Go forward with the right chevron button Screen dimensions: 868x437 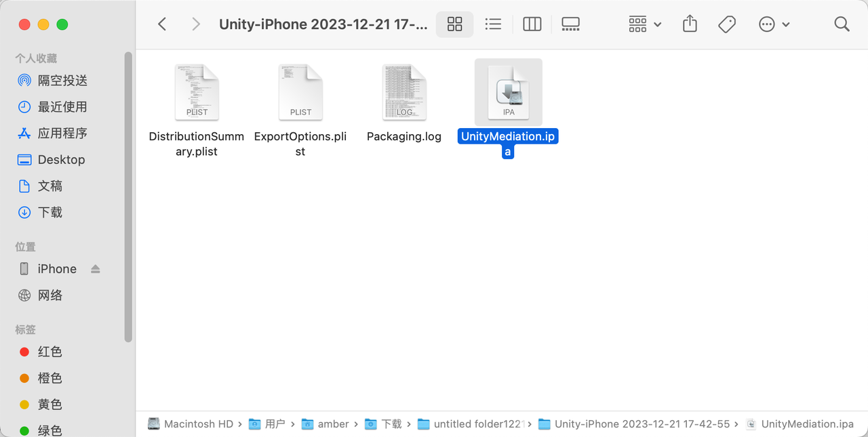[x=196, y=24]
